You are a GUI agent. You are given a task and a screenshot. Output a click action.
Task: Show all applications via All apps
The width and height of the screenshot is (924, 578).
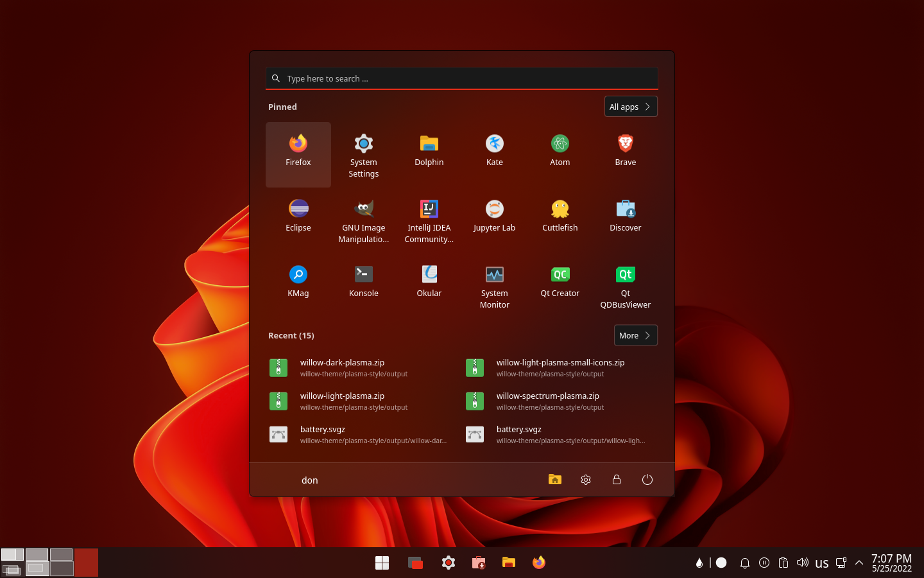coord(631,107)
